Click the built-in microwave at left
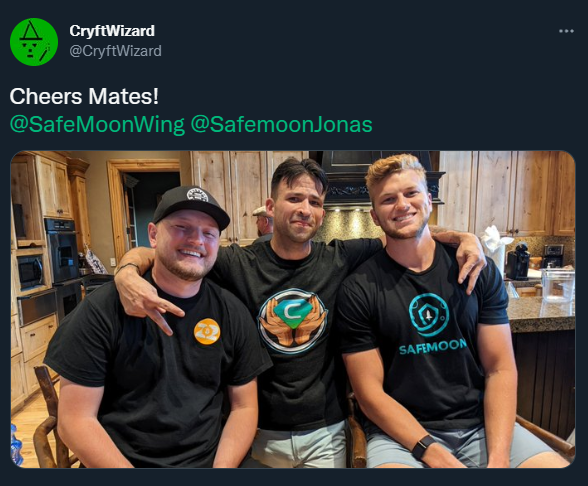Viewport: 588px width, 486px height. [x=30, y=271]
